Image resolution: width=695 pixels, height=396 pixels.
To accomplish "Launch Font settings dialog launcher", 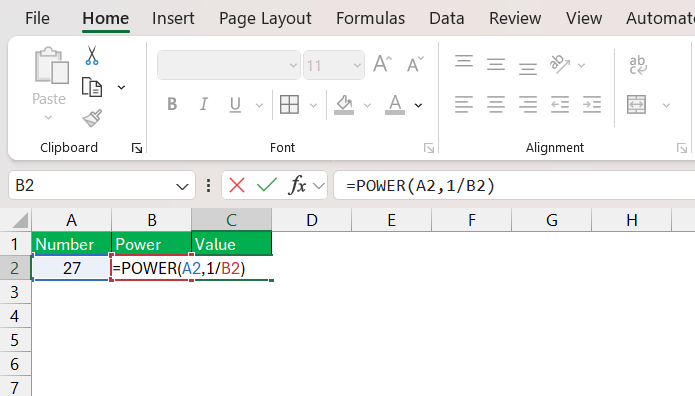I will pyautogui.click(x=429, y=148).
